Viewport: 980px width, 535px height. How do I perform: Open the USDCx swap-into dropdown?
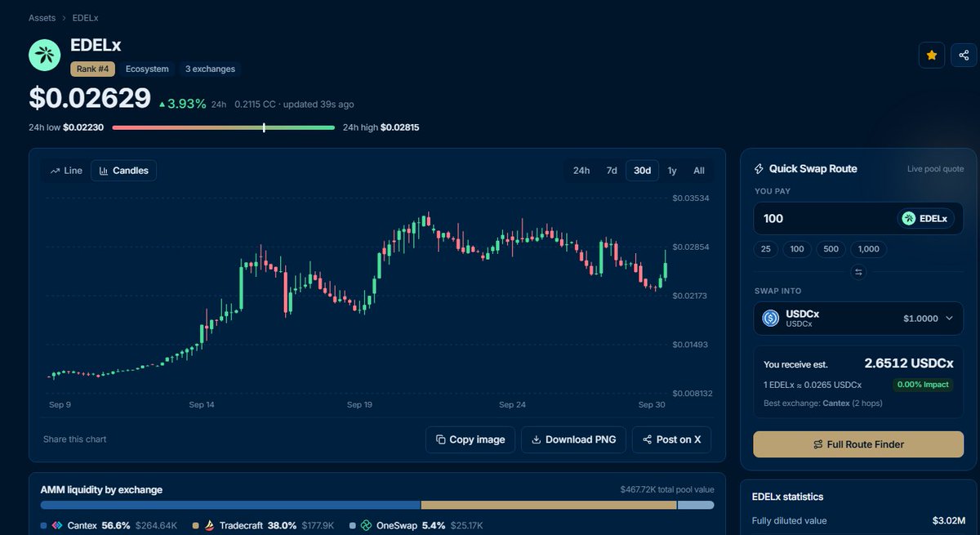[x=858, y=319]
